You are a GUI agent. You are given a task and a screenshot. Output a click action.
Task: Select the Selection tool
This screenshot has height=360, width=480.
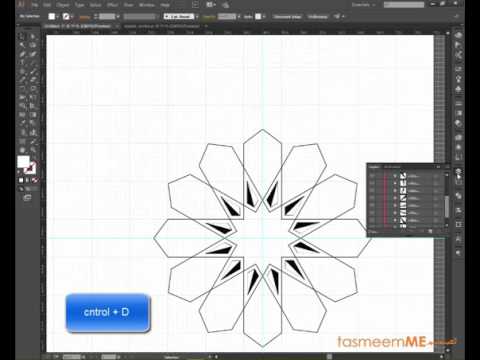pyautogui.click(x=22, y=36)
